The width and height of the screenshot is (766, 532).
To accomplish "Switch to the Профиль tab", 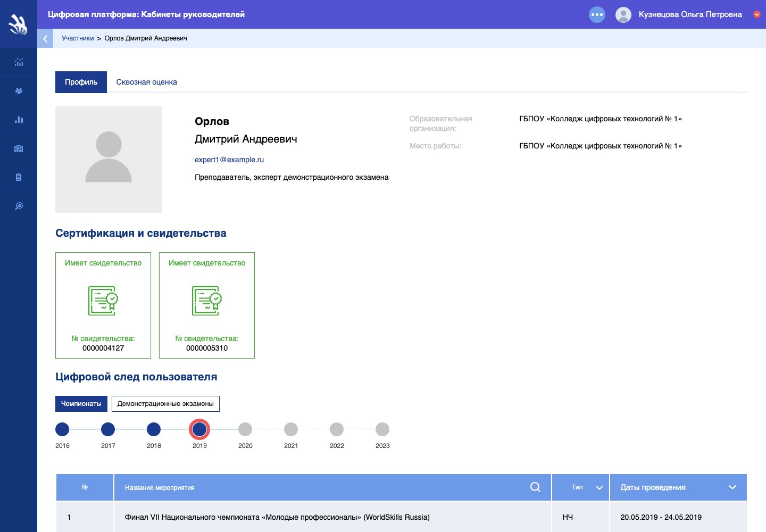I will (81, 82).
